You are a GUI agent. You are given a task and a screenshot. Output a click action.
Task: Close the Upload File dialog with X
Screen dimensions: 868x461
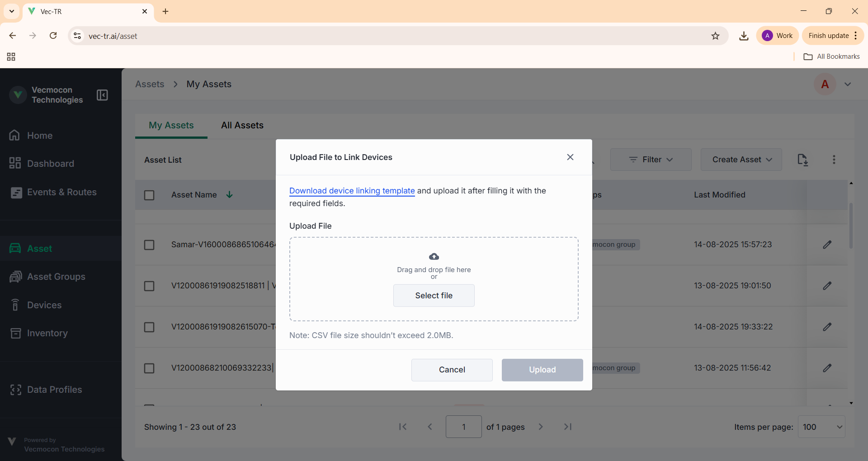coord(570,157)
